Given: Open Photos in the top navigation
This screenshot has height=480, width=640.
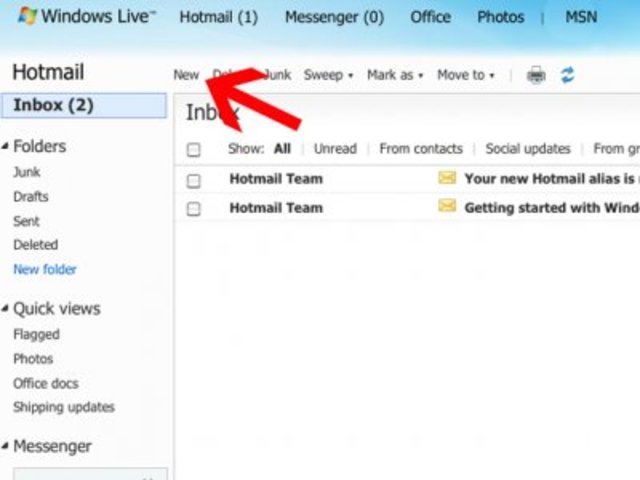Looking at the screenshot, I should point(501,17).
